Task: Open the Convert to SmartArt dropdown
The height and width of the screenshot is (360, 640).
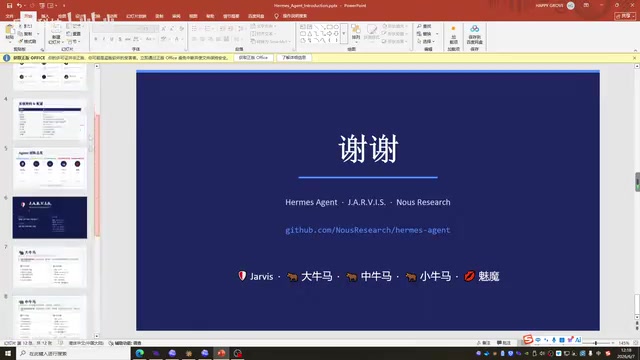Action: tap(271, 42)
